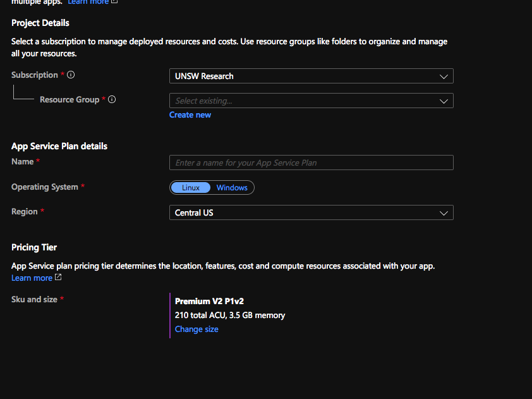Click the App Service Plan name input field

311,163
